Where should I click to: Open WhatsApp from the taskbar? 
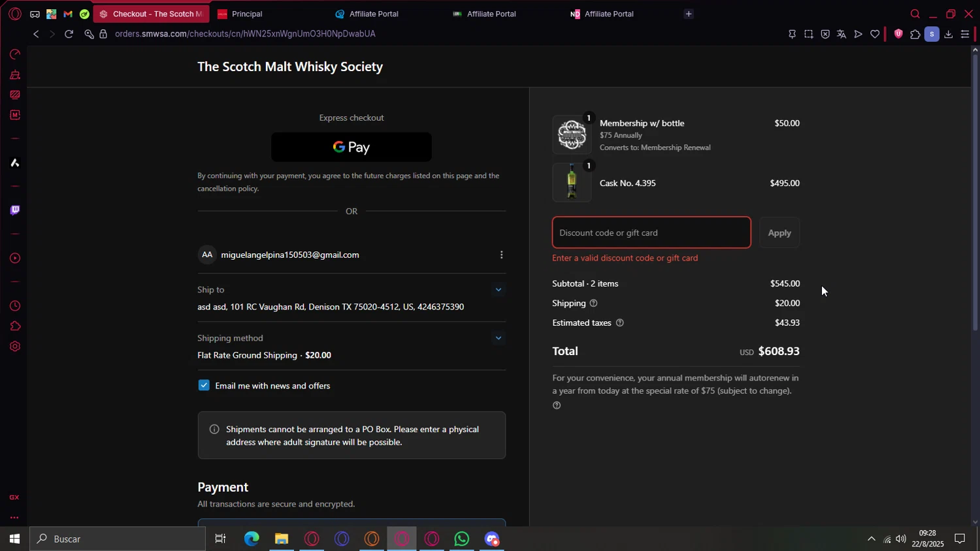click(x=462, y=539)
